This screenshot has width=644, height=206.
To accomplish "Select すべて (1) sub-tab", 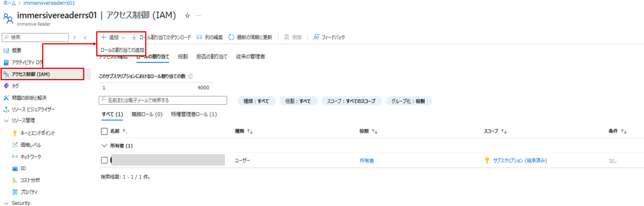I will click(x=112, y=114).
